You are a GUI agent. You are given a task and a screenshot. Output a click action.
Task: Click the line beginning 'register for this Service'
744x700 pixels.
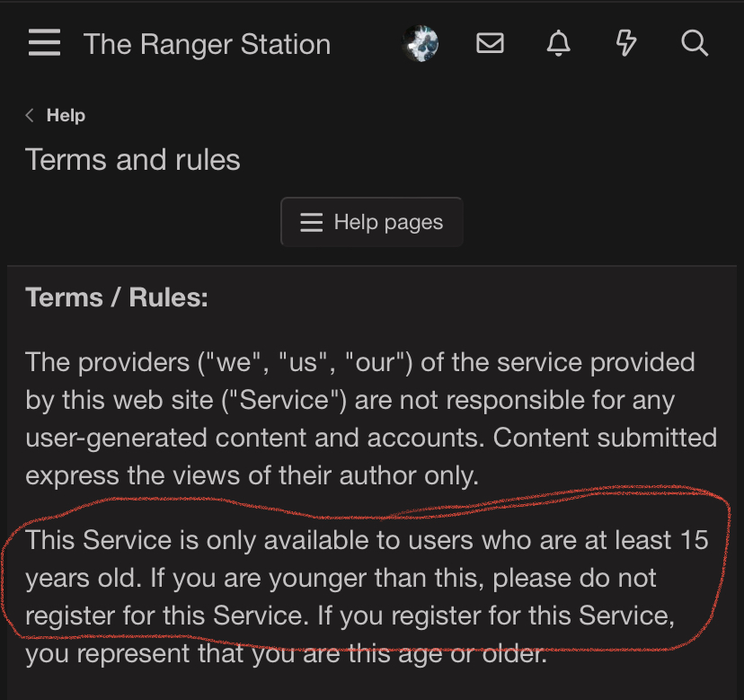[350, 616]
